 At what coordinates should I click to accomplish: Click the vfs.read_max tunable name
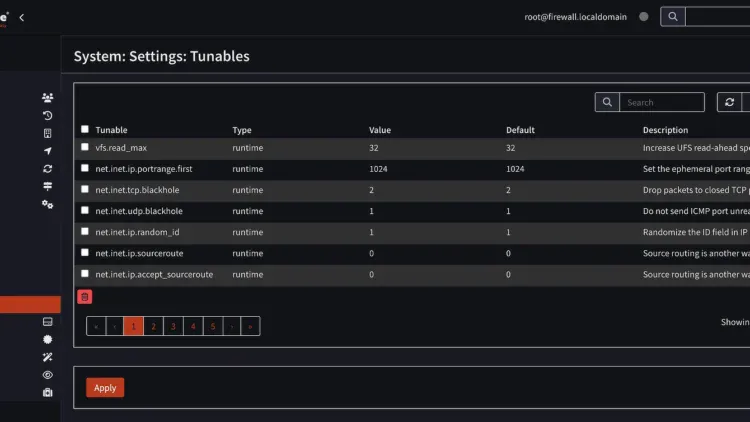click(x=121, y=148)
